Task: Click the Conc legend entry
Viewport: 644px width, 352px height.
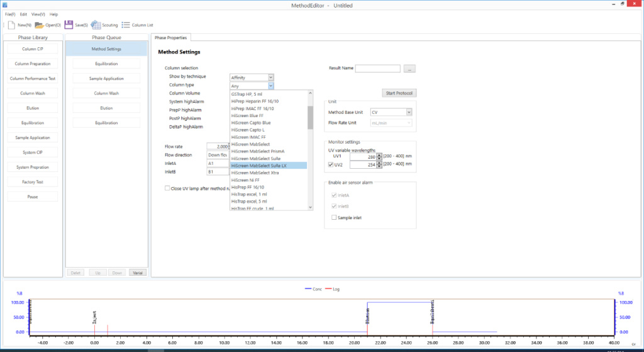Action: tap(313, 289)
